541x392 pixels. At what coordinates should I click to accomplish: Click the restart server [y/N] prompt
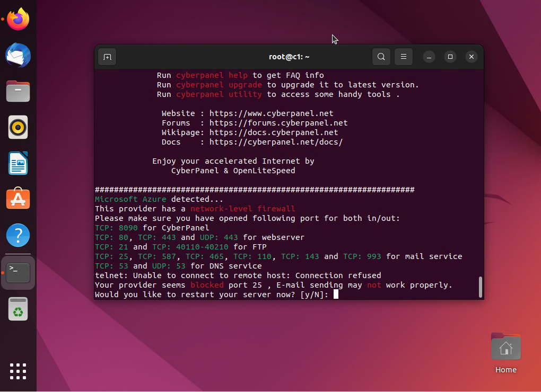[212, 295]
